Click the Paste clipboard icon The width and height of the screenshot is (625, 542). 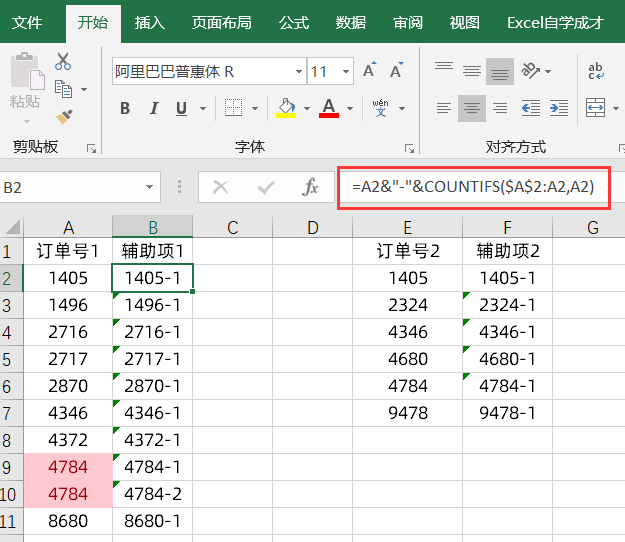coord(27,71)
